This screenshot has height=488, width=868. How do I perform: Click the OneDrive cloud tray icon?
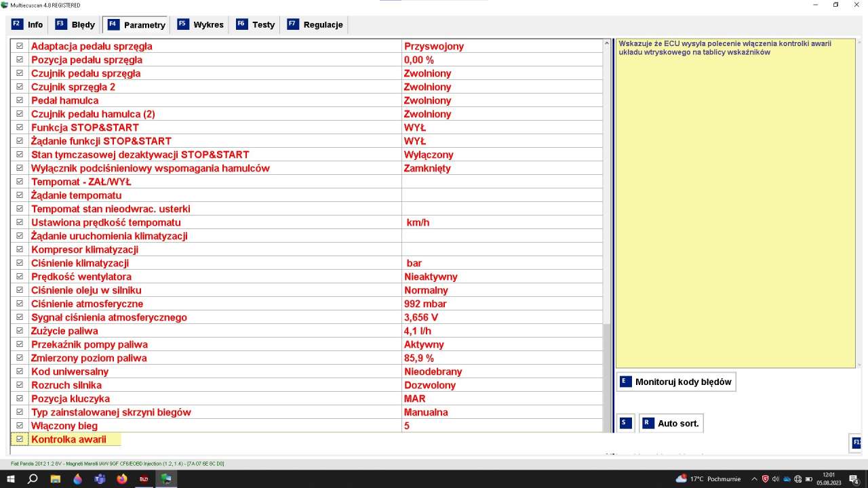point(787,479)
